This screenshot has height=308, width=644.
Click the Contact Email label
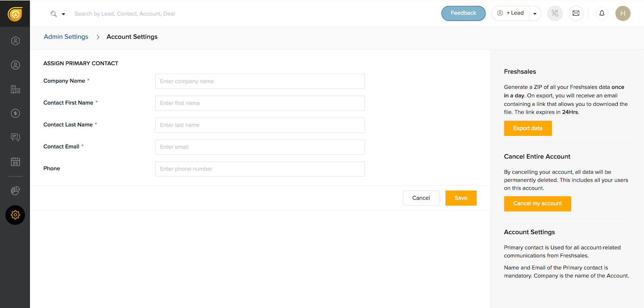coord(61,146)
